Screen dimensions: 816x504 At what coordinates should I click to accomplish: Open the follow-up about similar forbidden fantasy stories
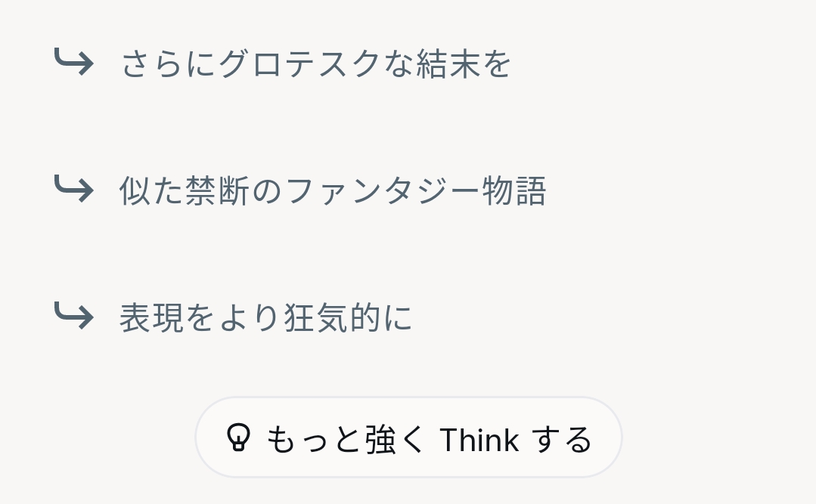pos(332,191)
